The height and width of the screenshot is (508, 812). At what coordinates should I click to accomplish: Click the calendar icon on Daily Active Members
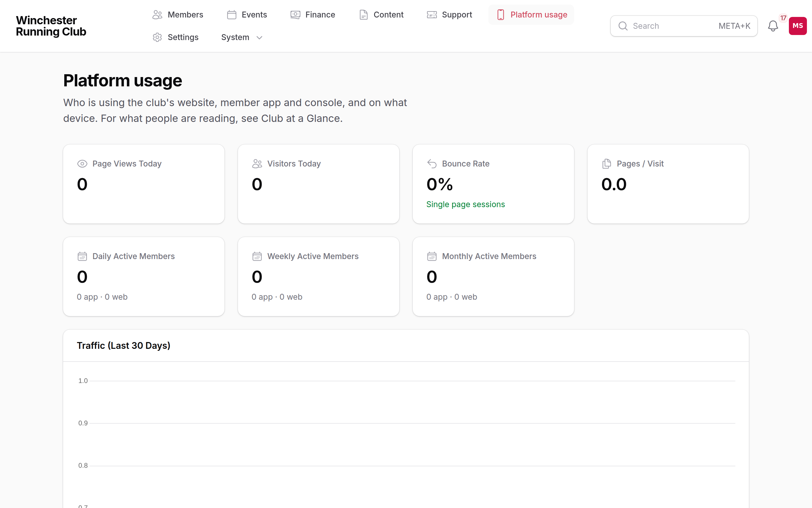pos(82,256)
